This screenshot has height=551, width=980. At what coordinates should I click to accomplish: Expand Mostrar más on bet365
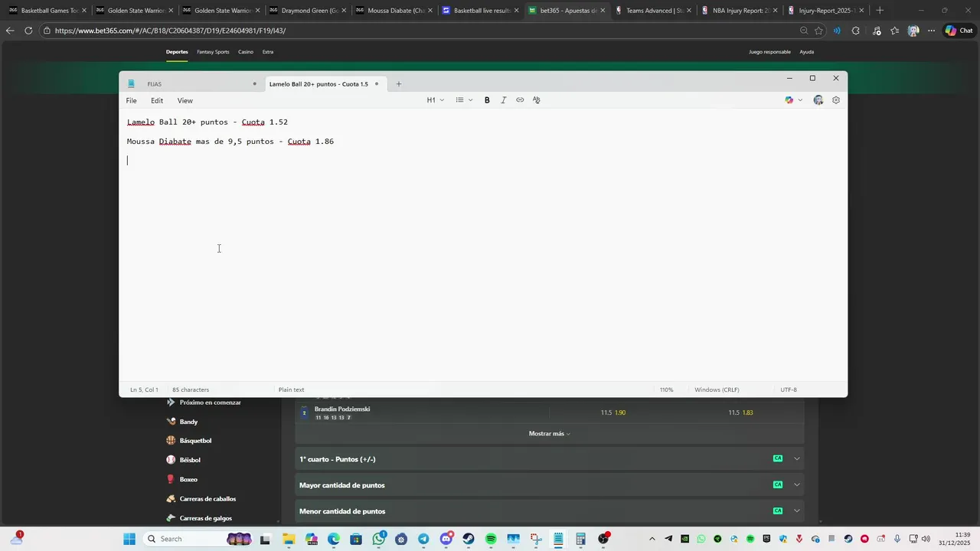click(x=549, y=434)
